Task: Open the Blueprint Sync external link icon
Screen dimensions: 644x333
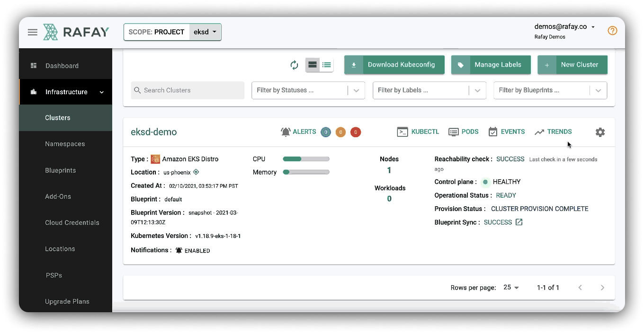Action: pos(519,222)
